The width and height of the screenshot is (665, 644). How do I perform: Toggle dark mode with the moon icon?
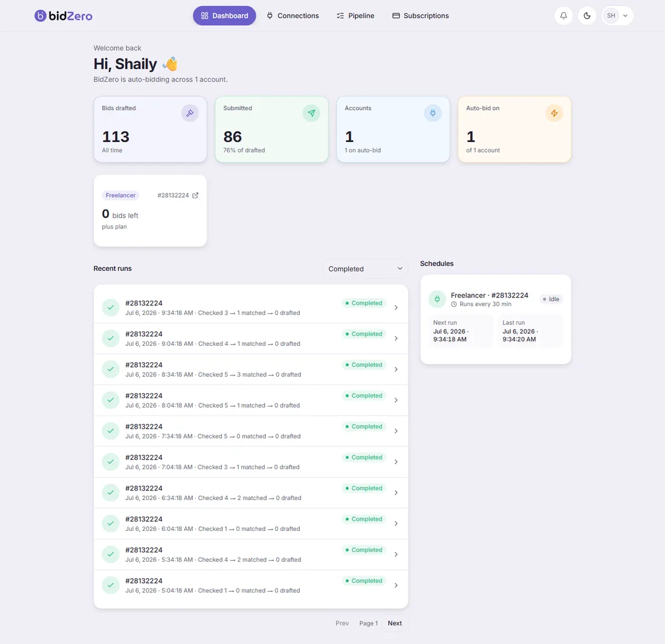pos(587,16)
